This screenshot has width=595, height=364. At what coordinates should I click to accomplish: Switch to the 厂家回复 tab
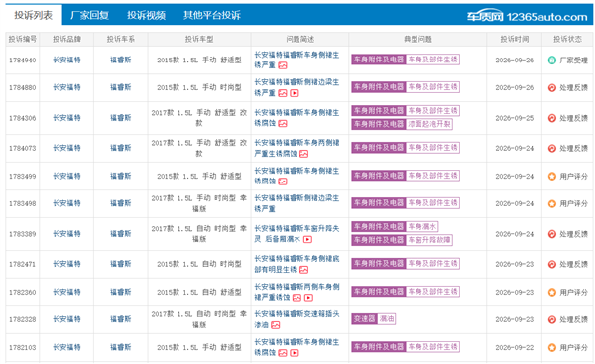(90, 15)
